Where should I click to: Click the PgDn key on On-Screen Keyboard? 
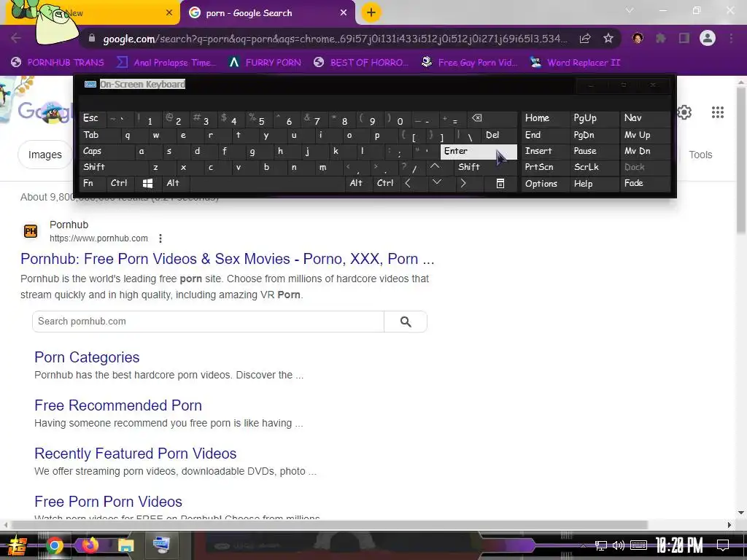click(x=594, y=135)
